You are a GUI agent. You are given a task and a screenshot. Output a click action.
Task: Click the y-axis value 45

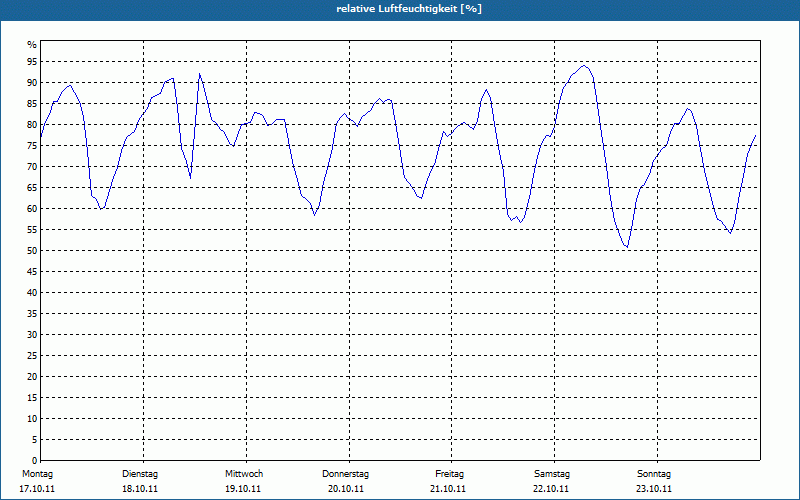coord(32,271)
